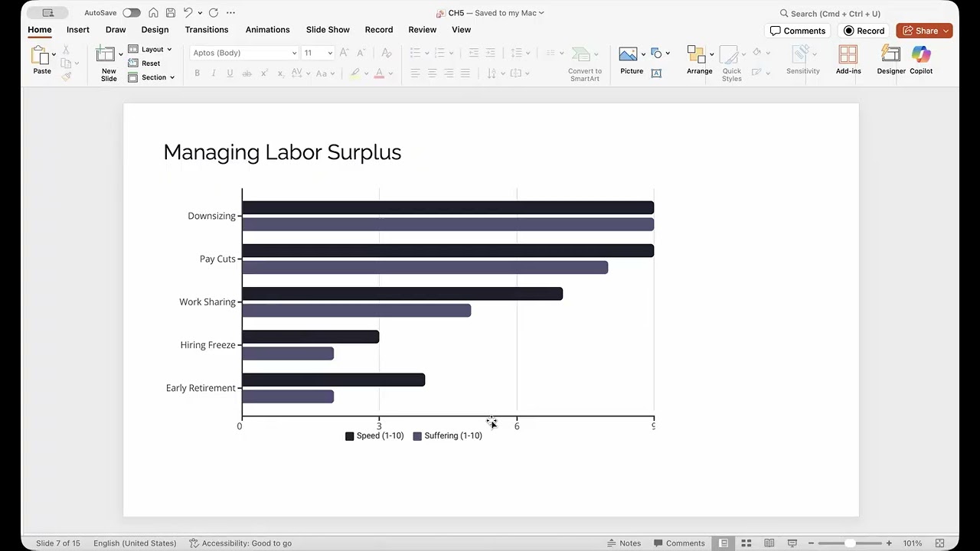Toggle Notes in the status bar
This screenshot has width=980, height=551.
(624, 543)
